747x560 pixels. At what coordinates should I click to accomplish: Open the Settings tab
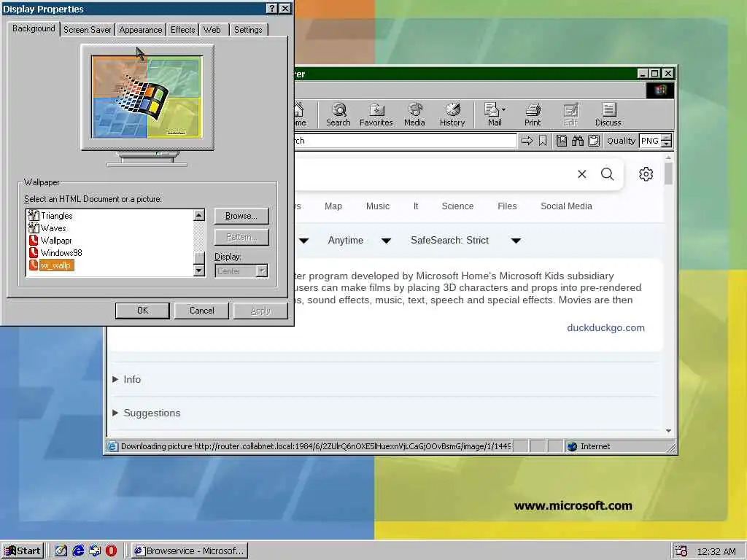(x=248, y=29)
